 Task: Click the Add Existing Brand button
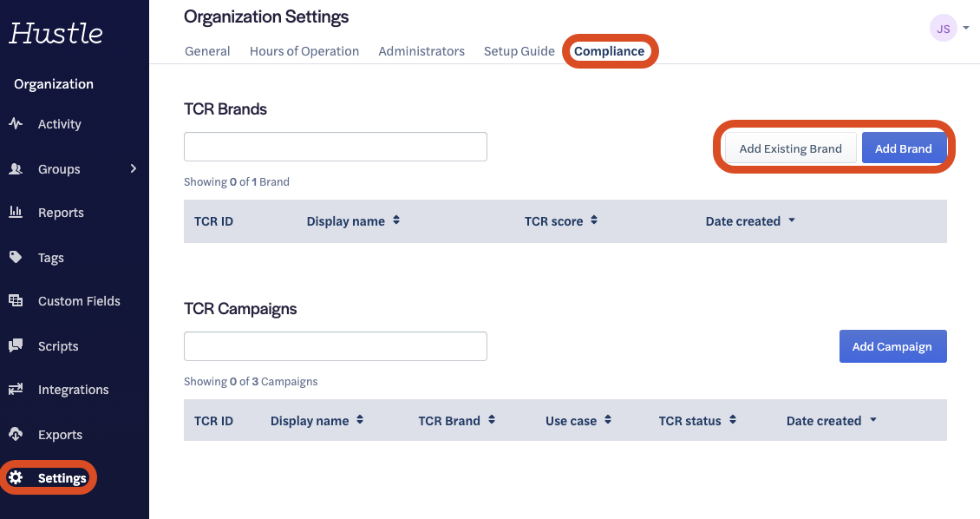(x=790, y=148)
